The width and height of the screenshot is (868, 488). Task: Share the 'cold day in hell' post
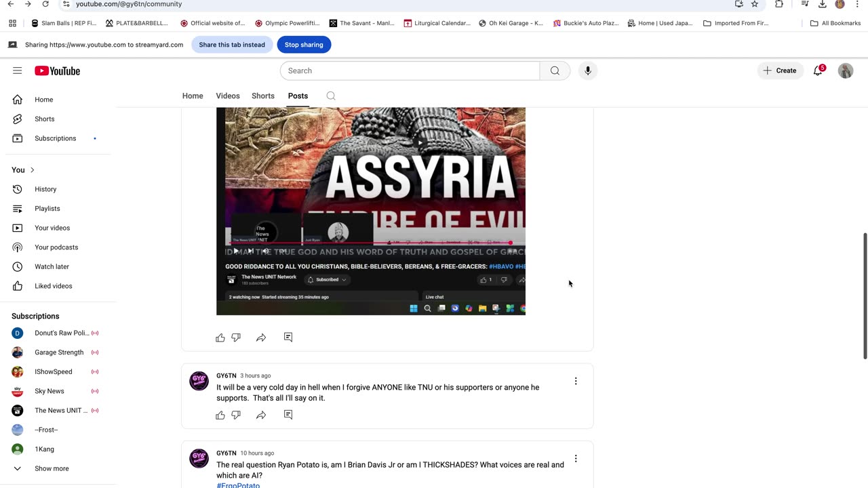[261, 415]
